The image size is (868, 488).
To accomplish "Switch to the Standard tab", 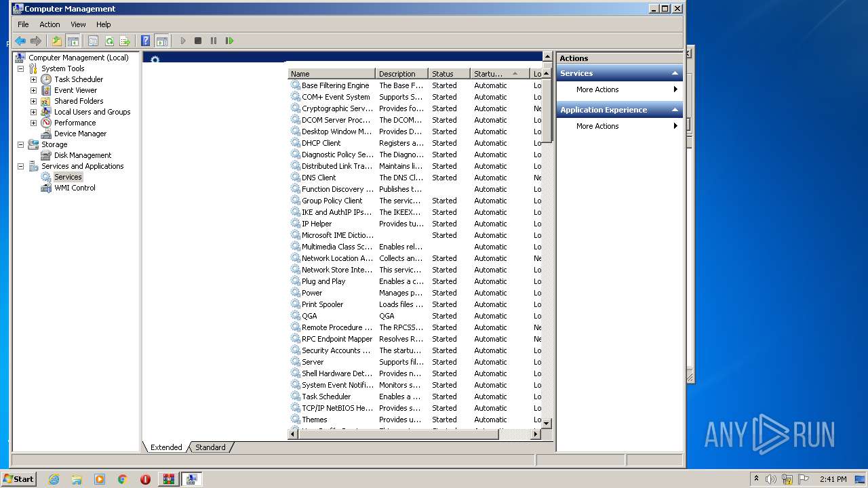I will (210, 447).
